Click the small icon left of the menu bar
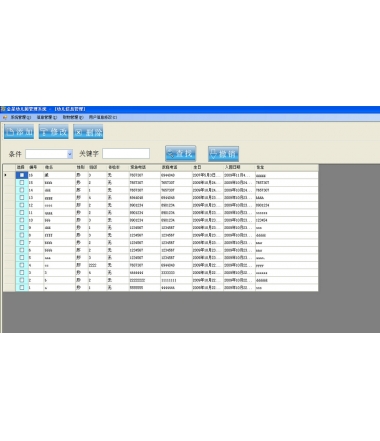Screen dimensions: 380x441 point(5,117)
